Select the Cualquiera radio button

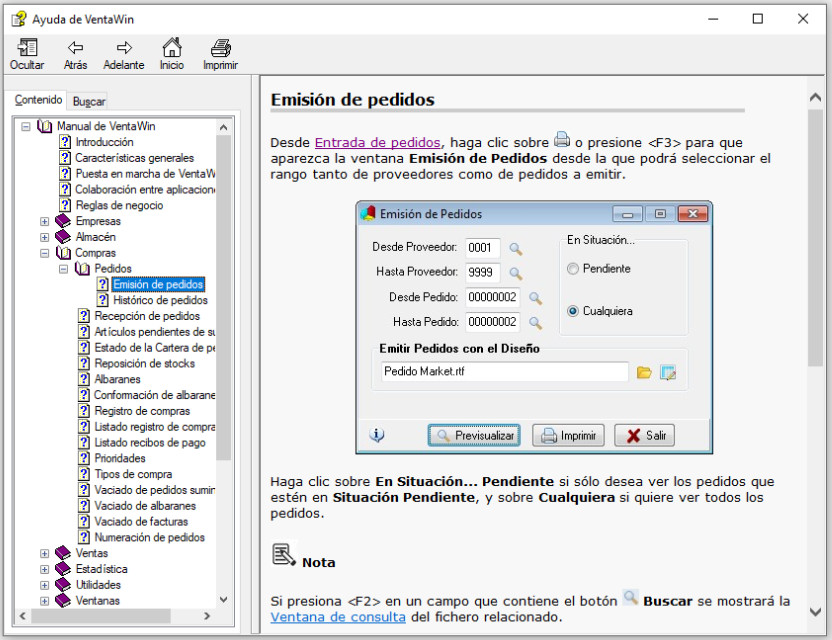tap(573, 311)
